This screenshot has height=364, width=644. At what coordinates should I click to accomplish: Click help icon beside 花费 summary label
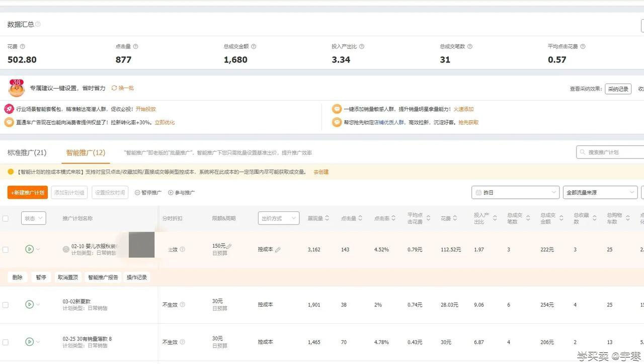pyautogui.click(x=23, y=46)
